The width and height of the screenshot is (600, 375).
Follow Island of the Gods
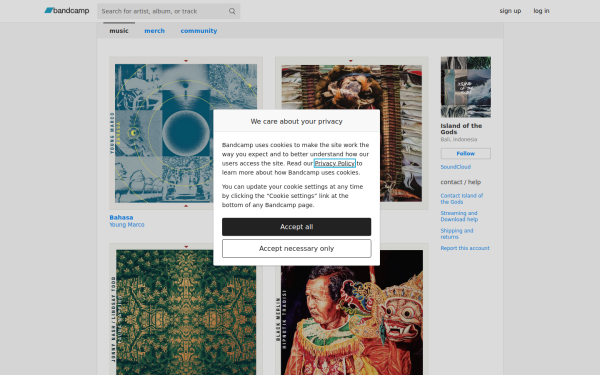pos(466,153)
